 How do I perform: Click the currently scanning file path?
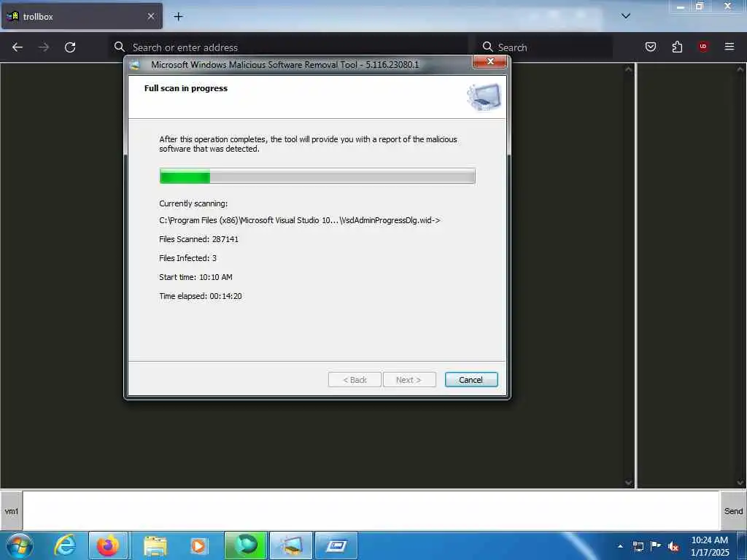[x=300, y=220]
